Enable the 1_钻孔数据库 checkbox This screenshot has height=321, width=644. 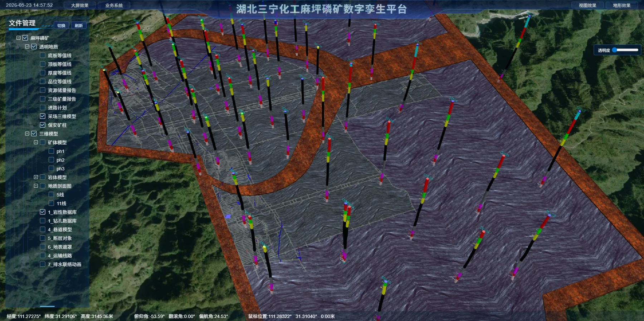pos(43,221)
